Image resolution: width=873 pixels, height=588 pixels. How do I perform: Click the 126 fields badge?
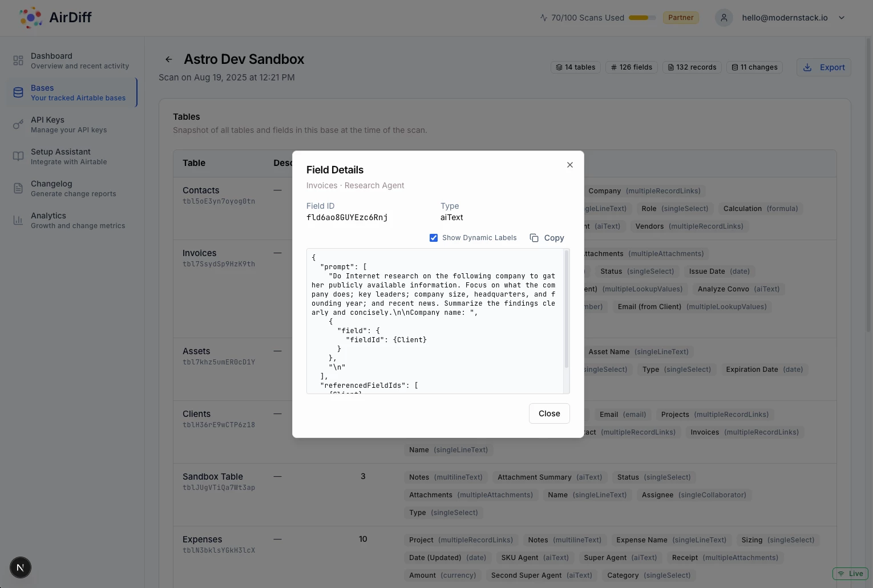[632, 67]
